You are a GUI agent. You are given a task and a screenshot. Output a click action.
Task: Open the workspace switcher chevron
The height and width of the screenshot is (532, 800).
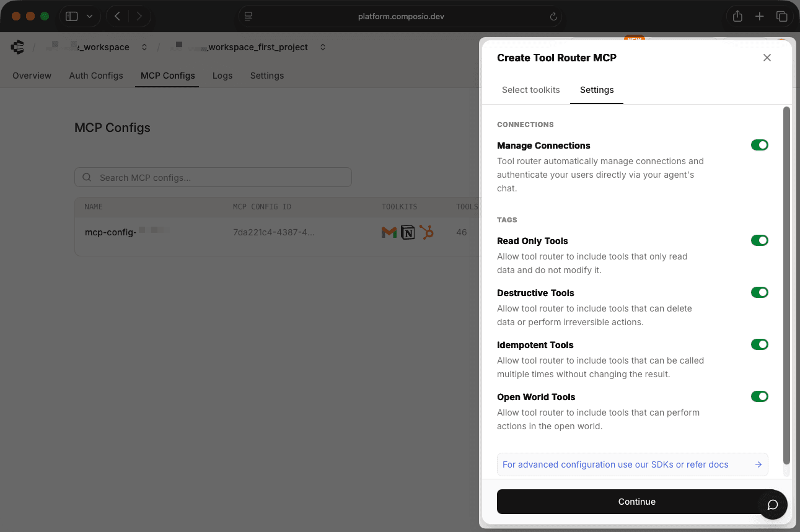tap(143, 47)
